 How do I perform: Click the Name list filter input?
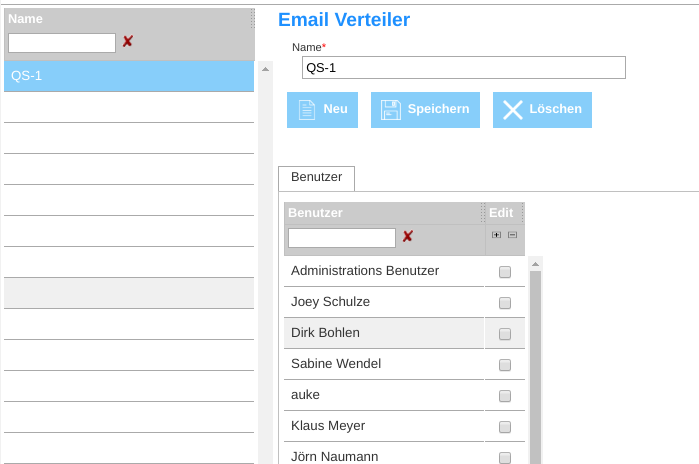tap(61, 43)
